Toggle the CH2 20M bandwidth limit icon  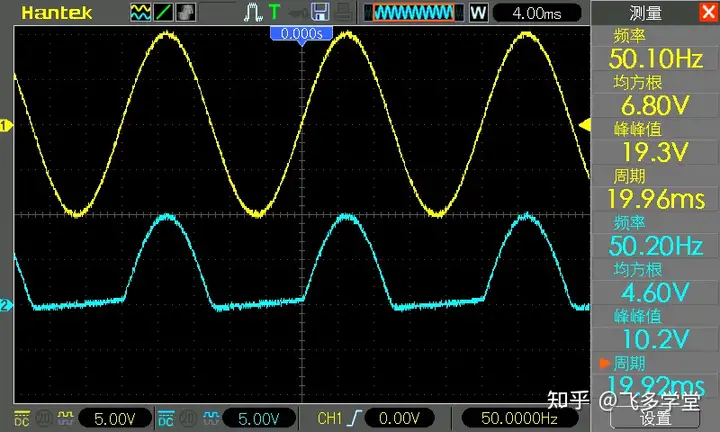click(188, 418)
